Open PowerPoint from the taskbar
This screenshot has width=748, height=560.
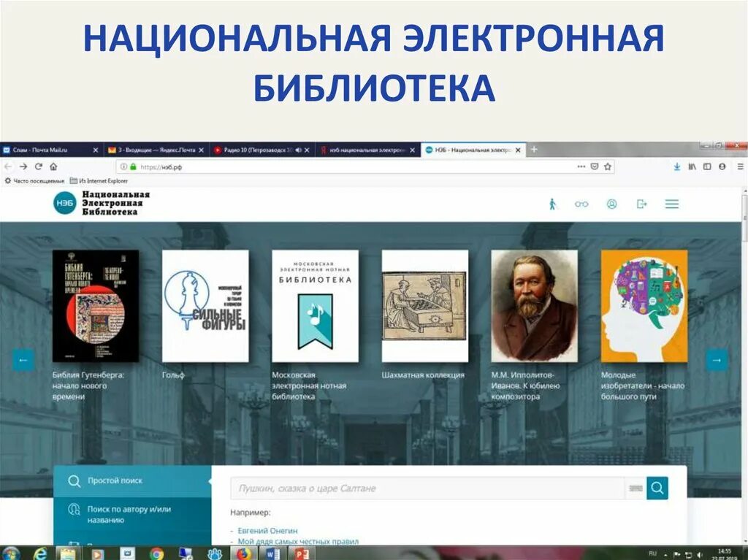302,554
